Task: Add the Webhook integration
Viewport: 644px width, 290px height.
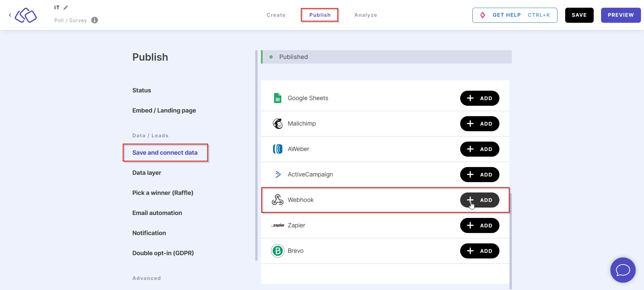Action: (480, 200)
